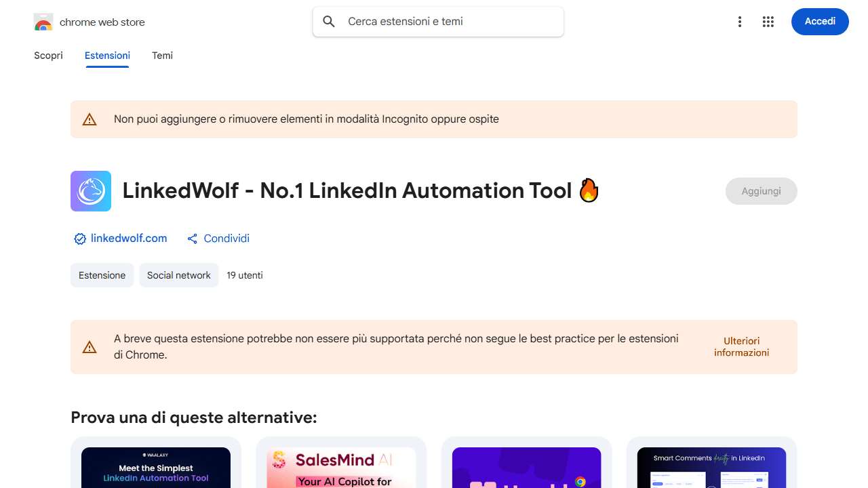Click the disabled Aggiungi button

point(761,190)
